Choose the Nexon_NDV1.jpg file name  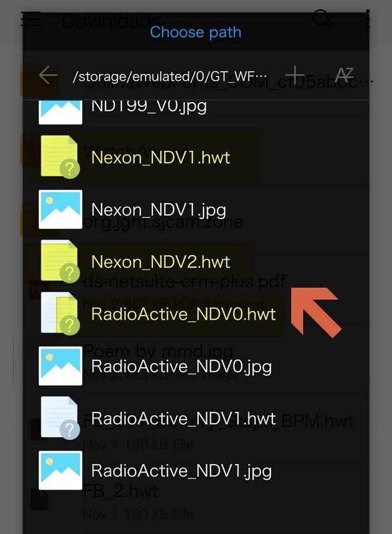(x=159, y=210)
